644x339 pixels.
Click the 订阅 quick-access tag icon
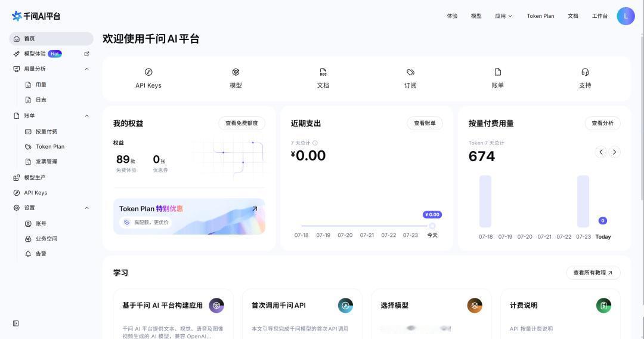tap(410, 72)
